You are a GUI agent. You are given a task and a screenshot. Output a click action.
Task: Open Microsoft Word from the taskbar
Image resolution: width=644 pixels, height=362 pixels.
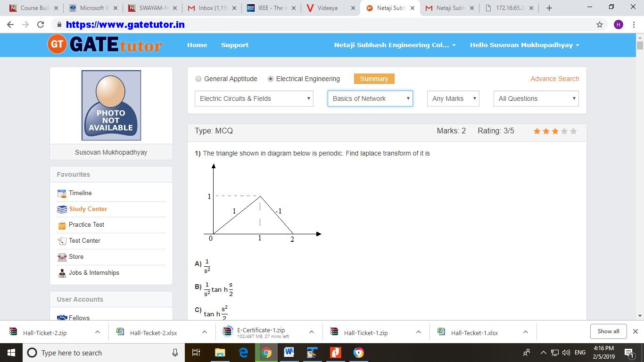click(x=289, y=352)
